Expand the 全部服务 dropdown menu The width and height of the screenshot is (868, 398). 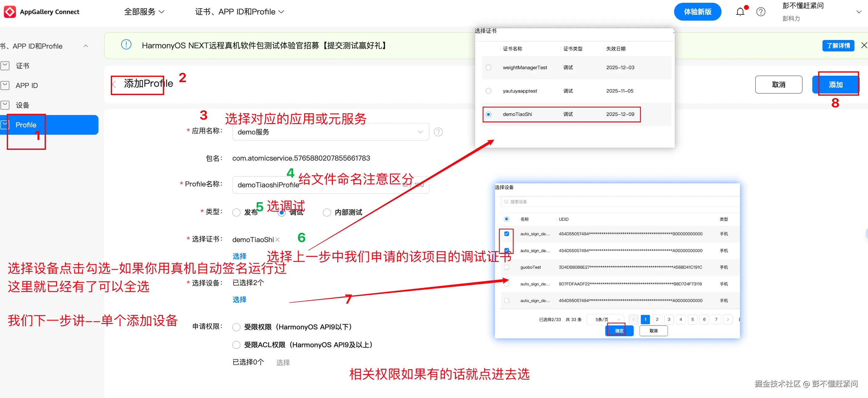pos(144,11)
